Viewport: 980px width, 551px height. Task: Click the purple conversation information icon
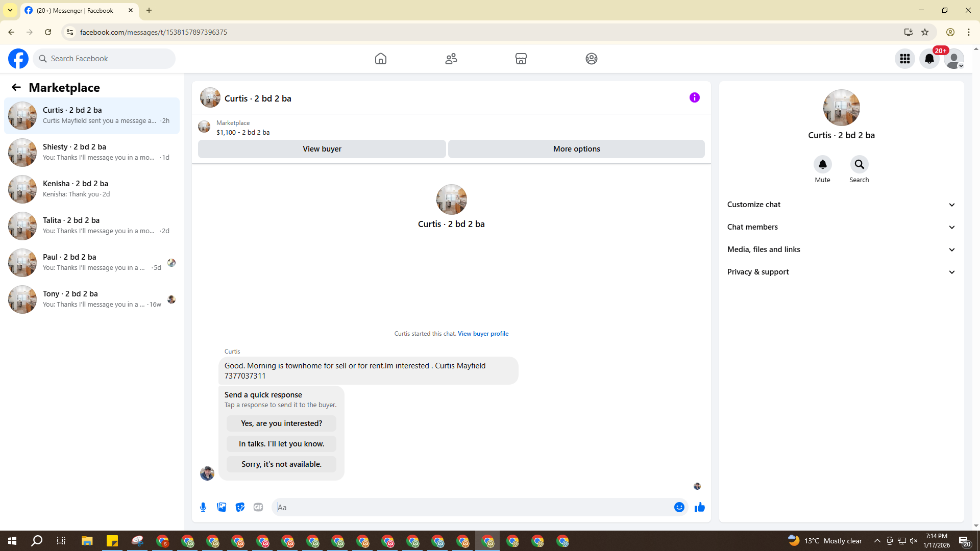click(694, 97)
